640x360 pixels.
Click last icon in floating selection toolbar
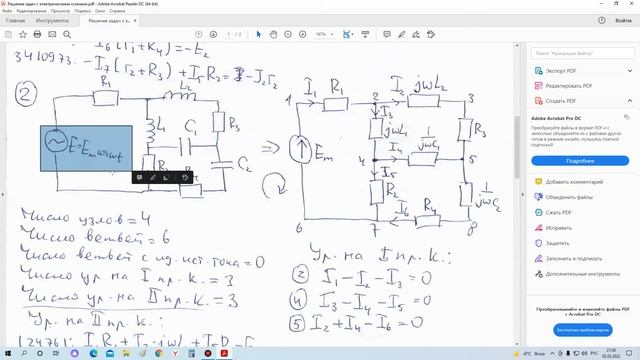185,178
